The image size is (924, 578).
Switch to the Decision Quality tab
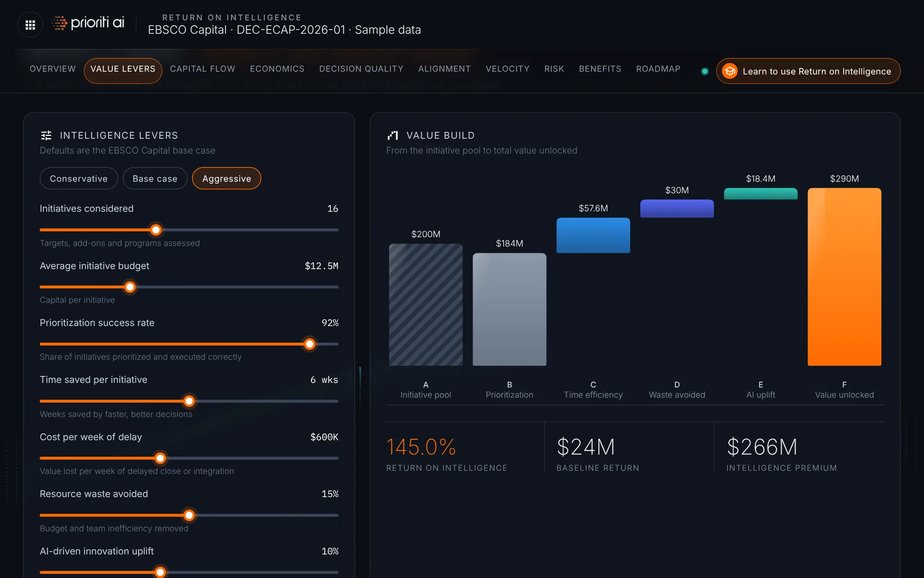[361, 69]
